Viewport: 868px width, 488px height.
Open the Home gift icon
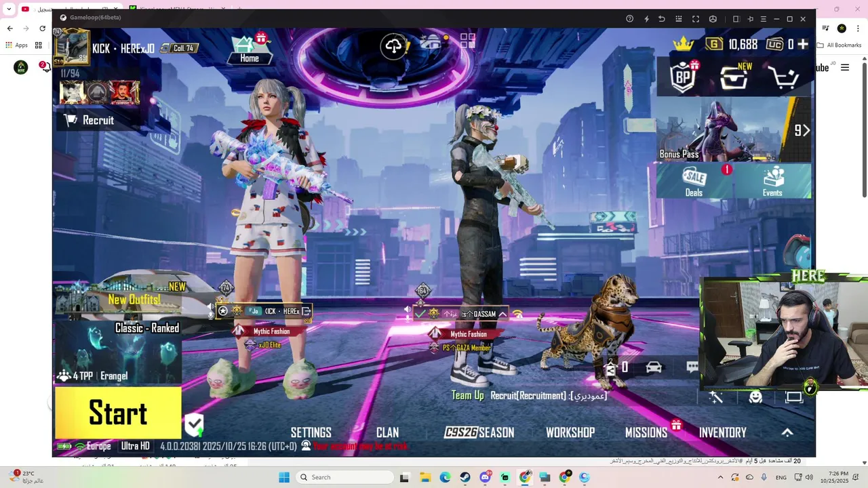(x=261, y=39)
